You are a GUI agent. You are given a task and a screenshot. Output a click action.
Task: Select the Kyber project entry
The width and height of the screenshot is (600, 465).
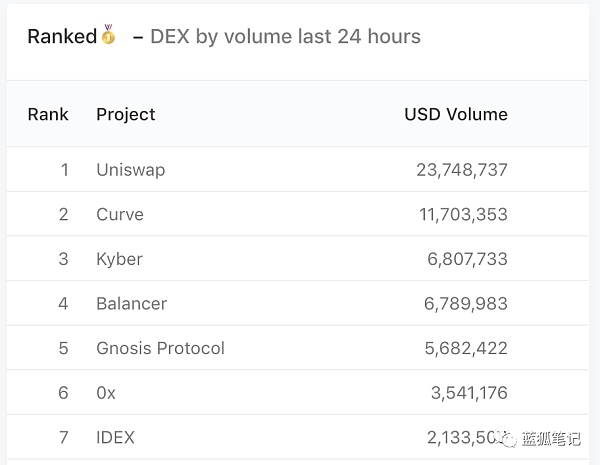pos(120,259)
